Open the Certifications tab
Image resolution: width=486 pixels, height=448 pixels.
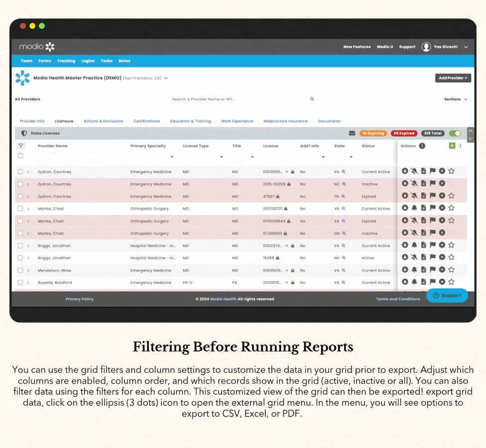point(146,121)
